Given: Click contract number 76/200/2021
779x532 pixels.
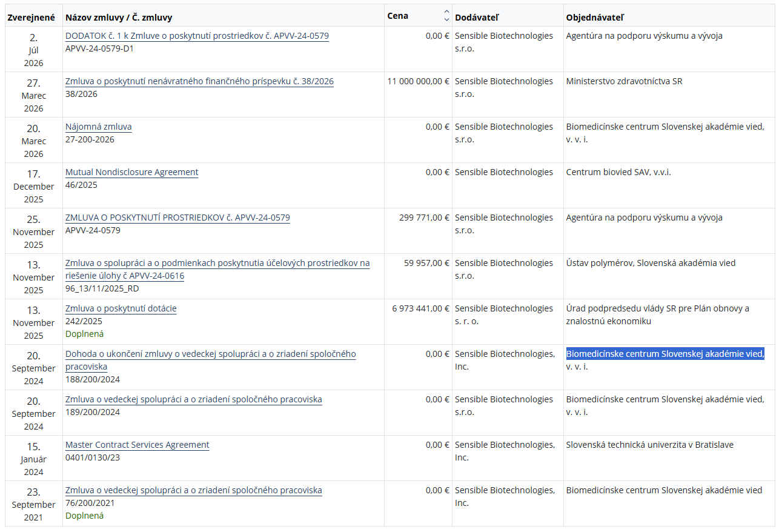Looking at the screenshot, I should pos(90,503).
